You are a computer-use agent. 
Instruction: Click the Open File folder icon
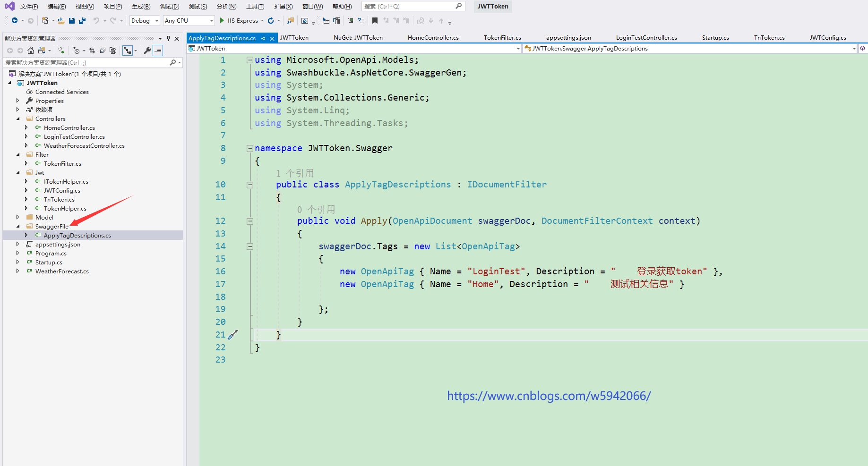pos(61,21)
